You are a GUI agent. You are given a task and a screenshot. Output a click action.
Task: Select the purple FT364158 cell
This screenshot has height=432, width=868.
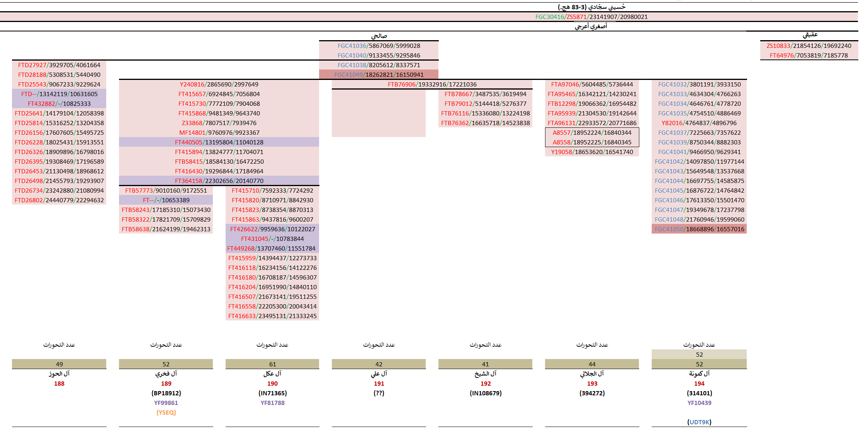(x=219, y=181)
